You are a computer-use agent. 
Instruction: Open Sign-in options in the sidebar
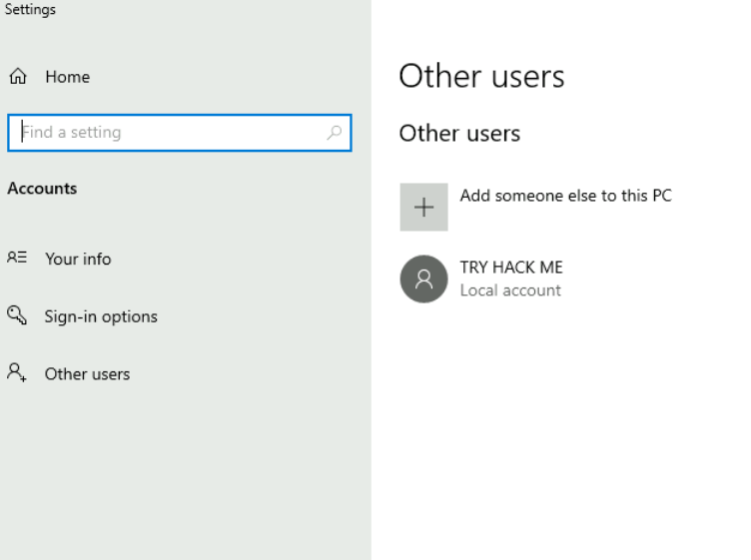coord(100,316)
